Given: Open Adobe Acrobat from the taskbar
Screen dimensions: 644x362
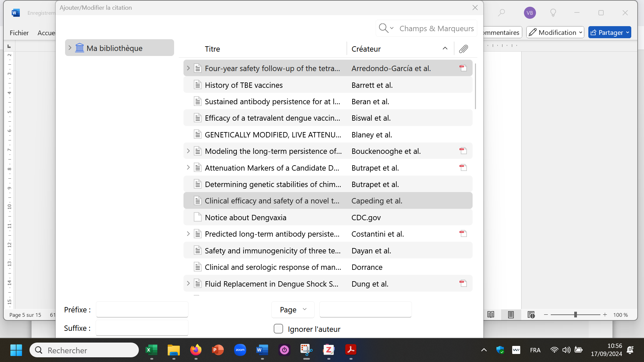Looking at the screenshot, I should click(351, 350).
